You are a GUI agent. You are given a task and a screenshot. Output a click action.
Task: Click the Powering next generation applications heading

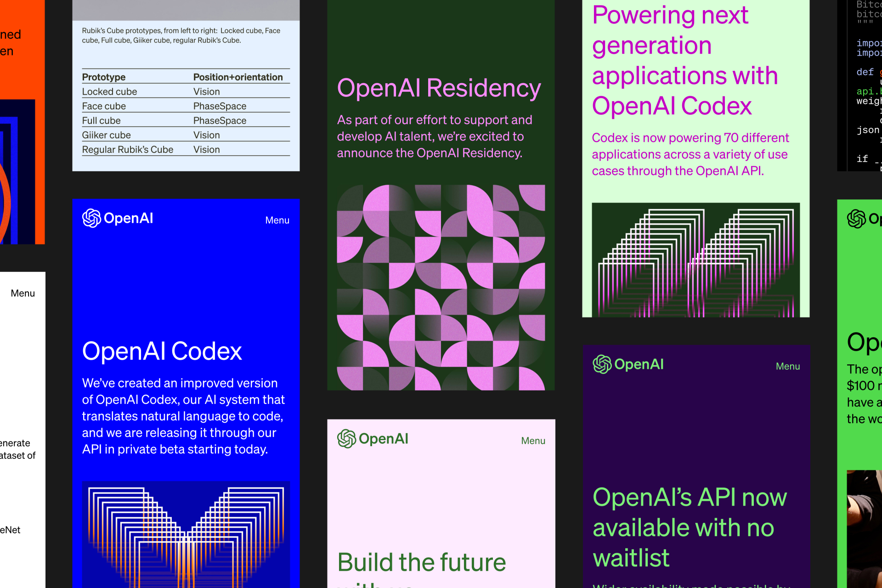click(685, 60)
